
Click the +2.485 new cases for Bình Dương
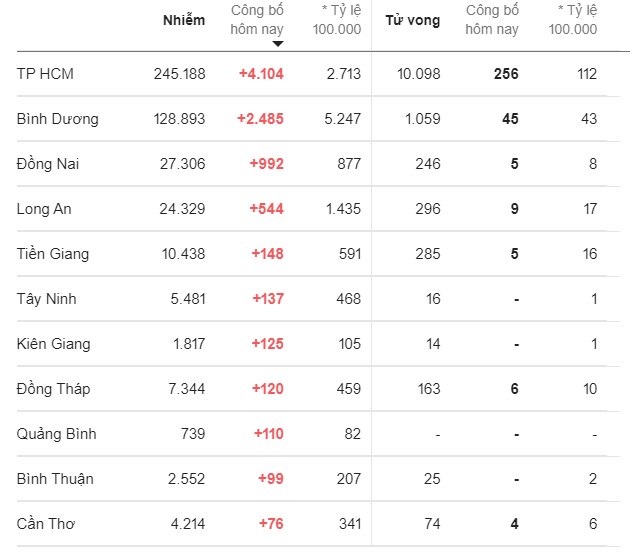click(260, 119)
